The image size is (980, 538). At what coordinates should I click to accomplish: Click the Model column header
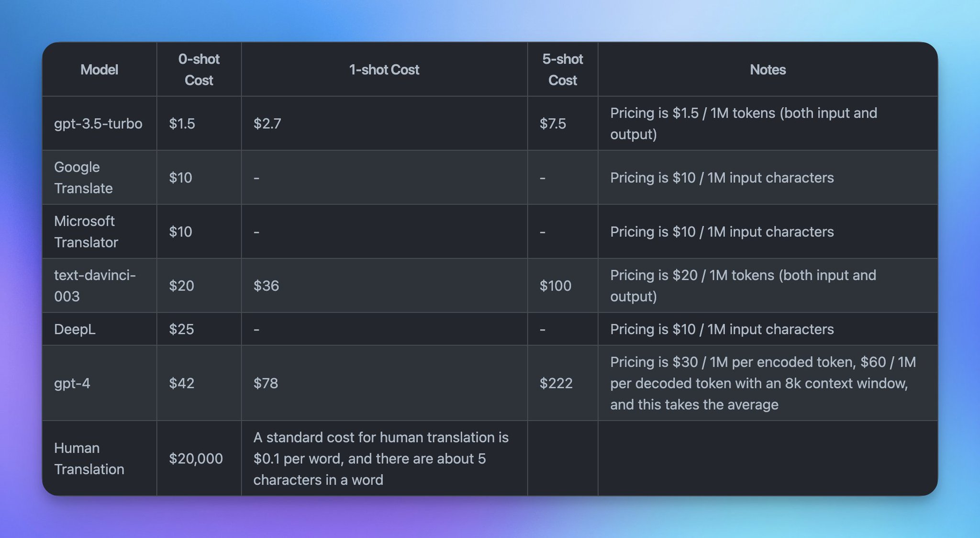[99, 70]
